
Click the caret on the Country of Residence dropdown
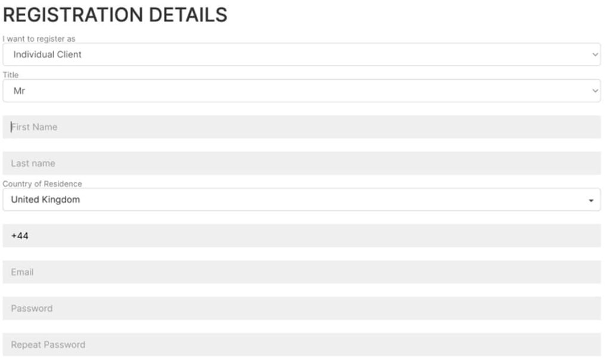(x=591, y=201)
